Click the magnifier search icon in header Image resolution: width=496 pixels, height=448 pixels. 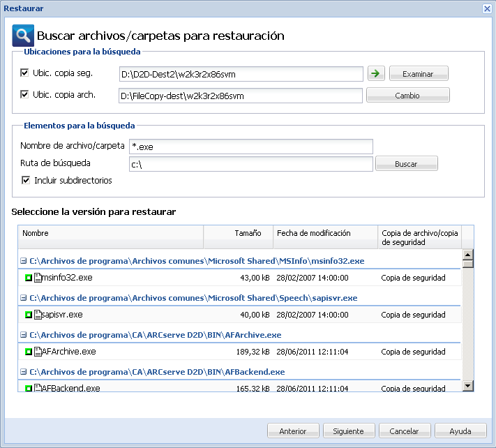pos(23,36)
